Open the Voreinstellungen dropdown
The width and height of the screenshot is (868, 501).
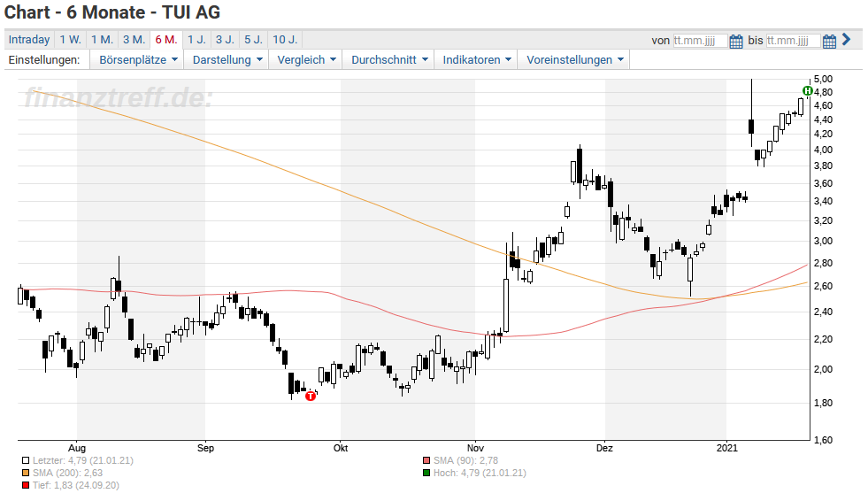pyautogui.click(x=574, y=60)
